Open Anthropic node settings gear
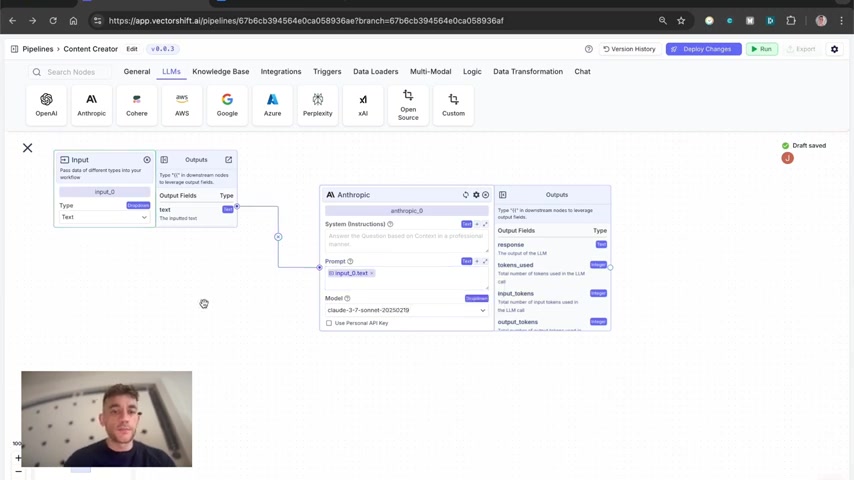854x480 pixels. click(476, 195)
